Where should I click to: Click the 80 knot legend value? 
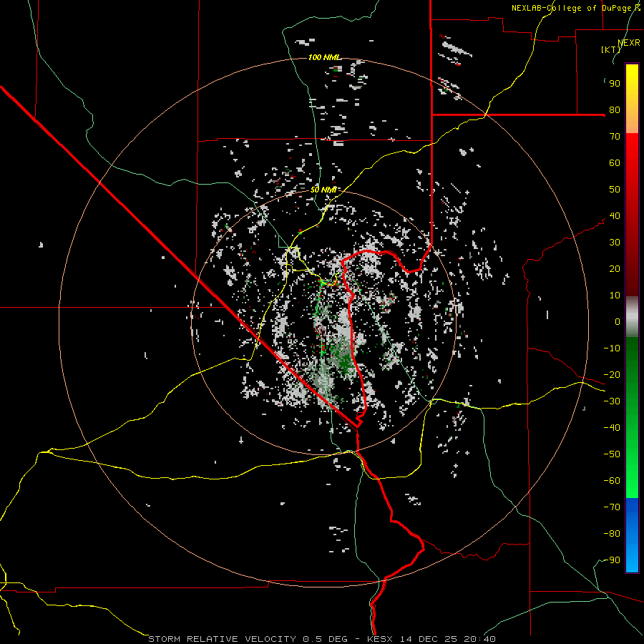(615, 110)
